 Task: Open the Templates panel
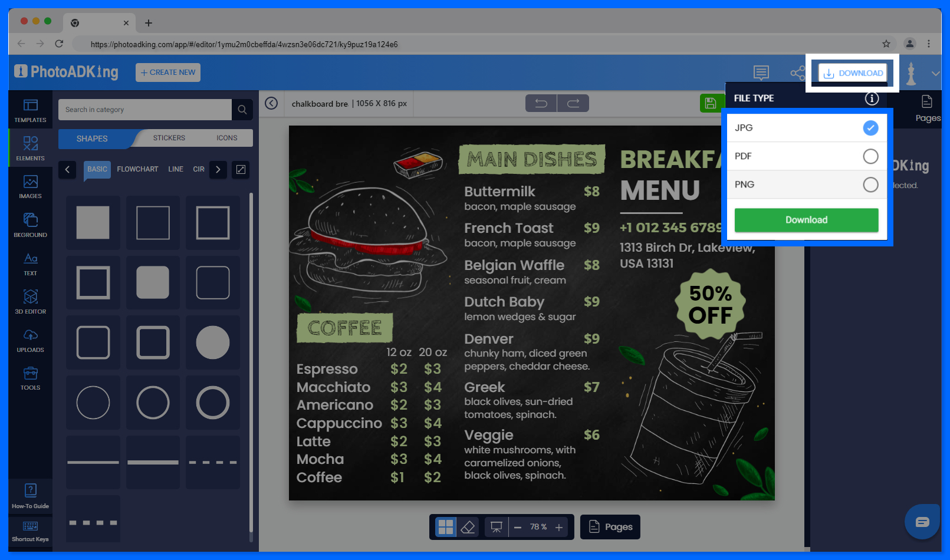click(x=30, y=110)
